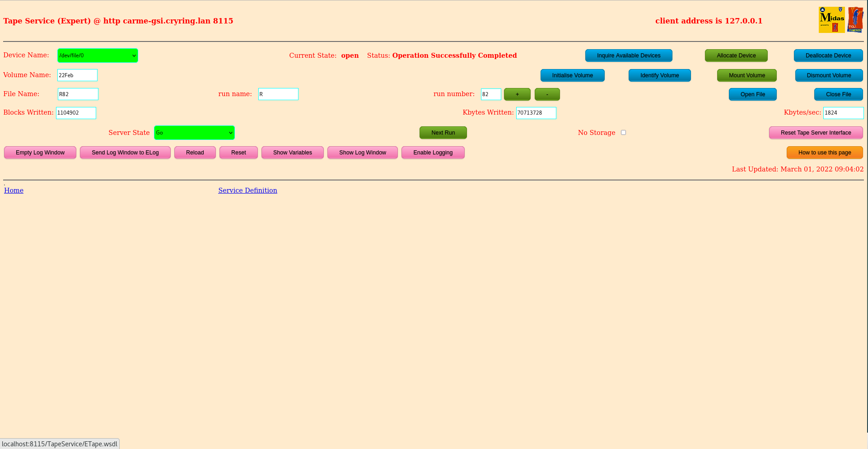This screenshot has height=449, width=868.
Task: Click inside the Volume Name field
Action: point(77,75)
